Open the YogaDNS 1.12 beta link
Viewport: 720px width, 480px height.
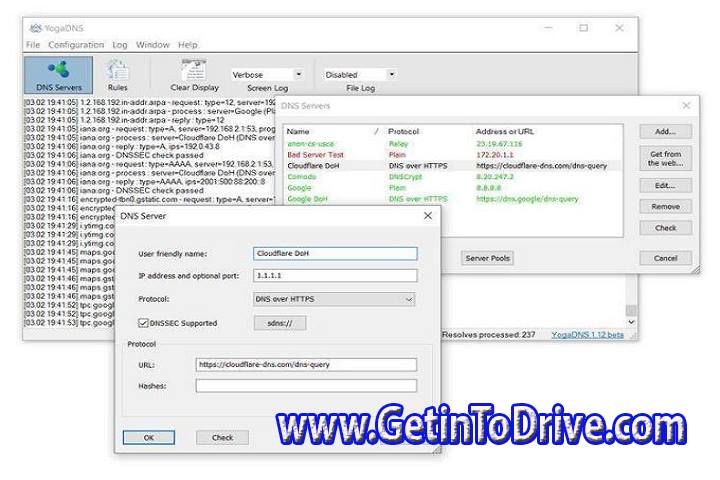tap(587, 335)
